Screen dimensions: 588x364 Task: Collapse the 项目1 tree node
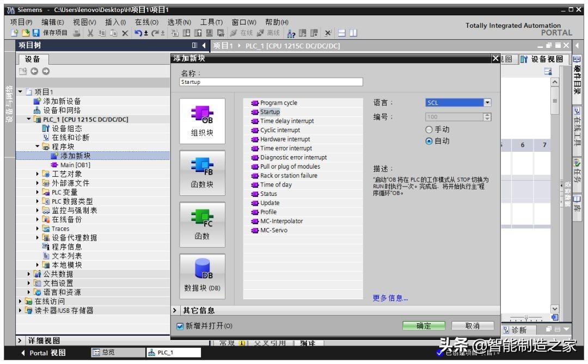(x=21, y=91)
